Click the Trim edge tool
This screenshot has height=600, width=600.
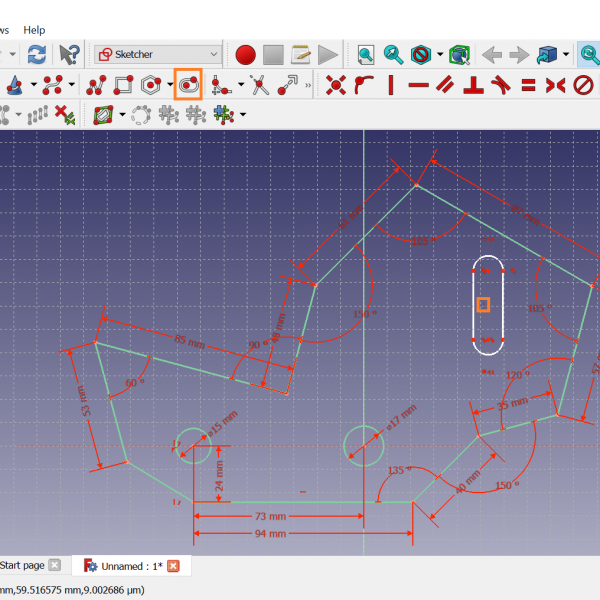[x=260, y=85]
